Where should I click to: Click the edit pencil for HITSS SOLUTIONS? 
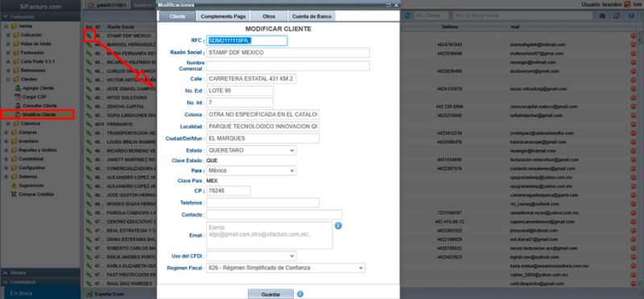pos(89,97)
